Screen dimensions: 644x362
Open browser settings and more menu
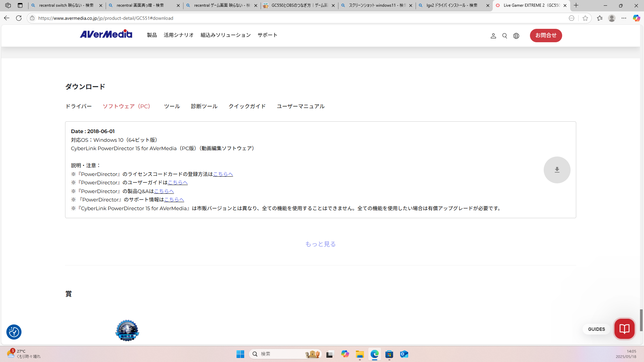tap(624, 18)
